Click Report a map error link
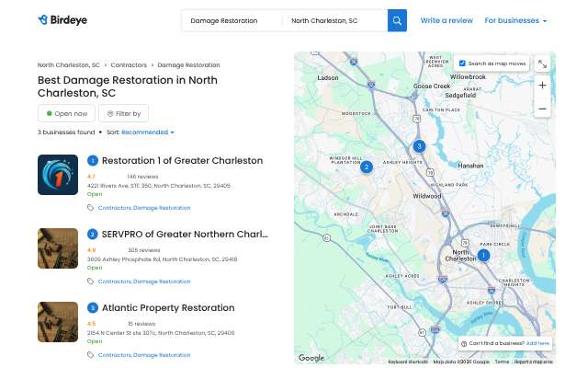Image resolution: width=588 pixels, height=368 pixels. tap(533, 362)
